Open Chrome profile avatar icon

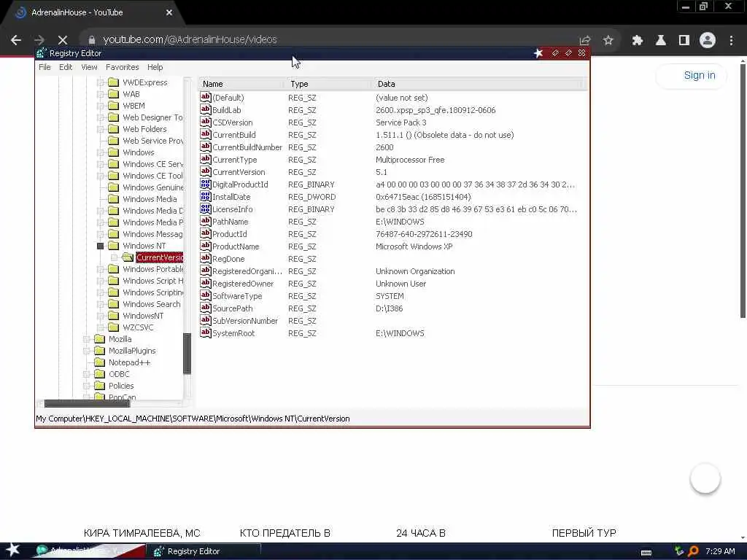coord(708,40)
